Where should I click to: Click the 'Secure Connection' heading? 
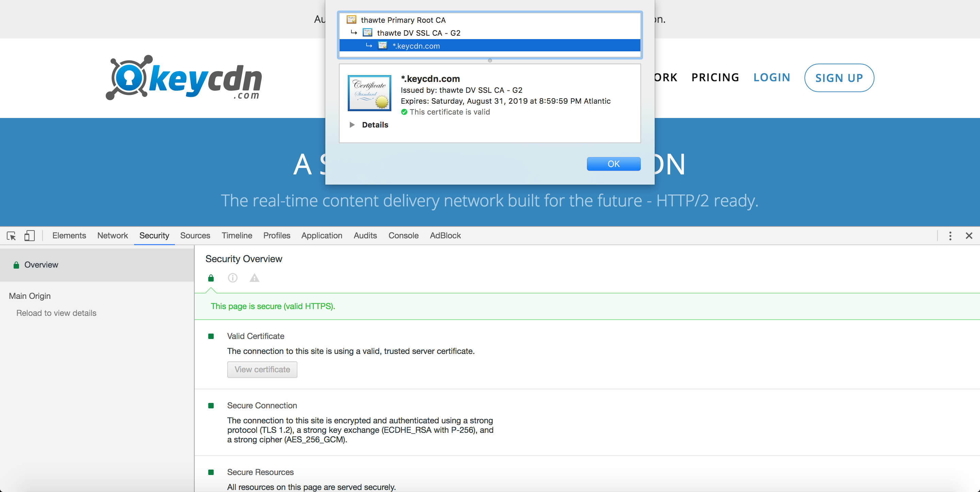click(x=262, y=406)
